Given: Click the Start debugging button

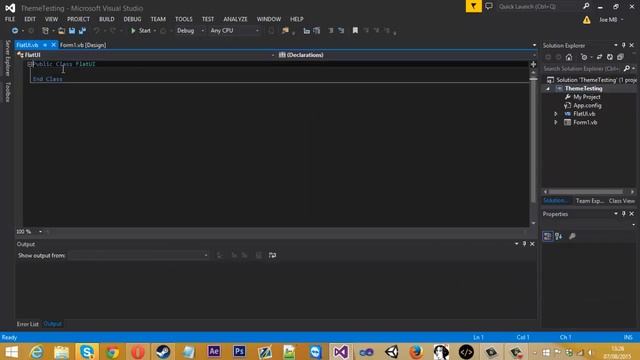Looking at the screenshot, I should pos(140,31).
